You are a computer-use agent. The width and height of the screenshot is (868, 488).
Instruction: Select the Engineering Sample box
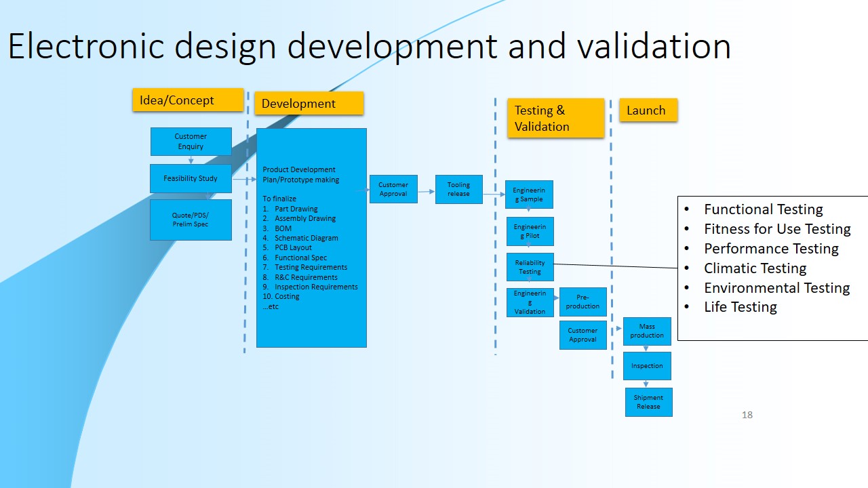coord(530,195)
